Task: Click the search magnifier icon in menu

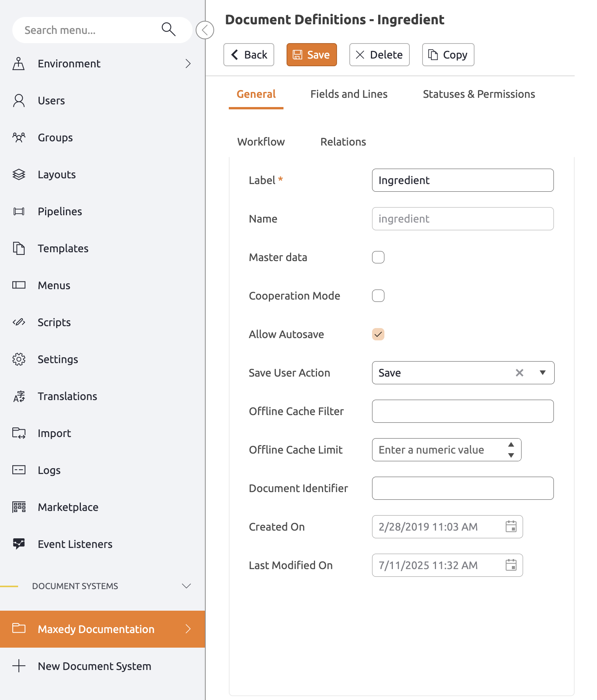Action: point(168,30)
